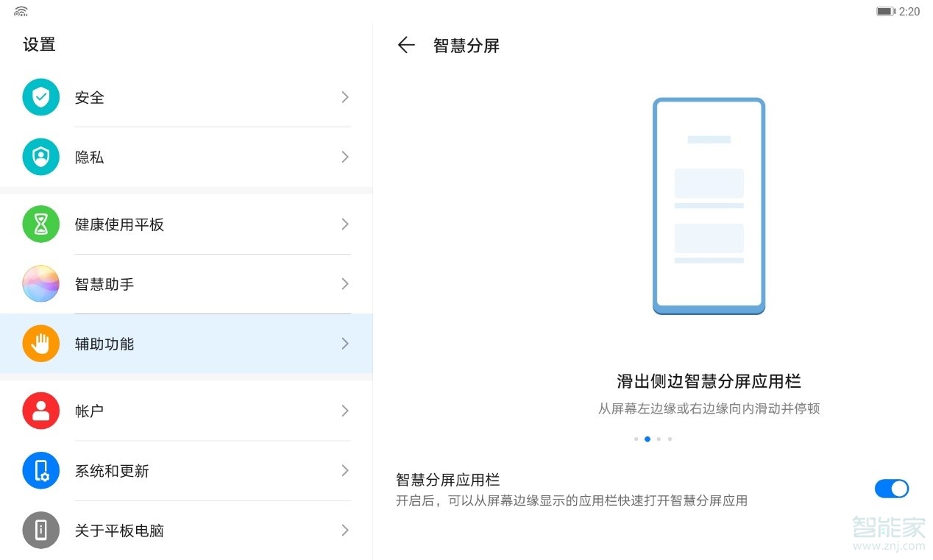The height and width of the screenshot is (560, 933).
Task: Select the 安全 security shield icon
Action: [x=40, y=96]
